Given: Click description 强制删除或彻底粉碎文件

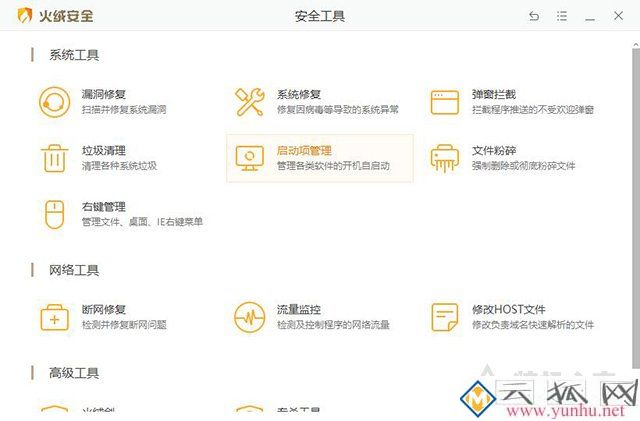Looking at the screenshot, I should click(524, 166).
